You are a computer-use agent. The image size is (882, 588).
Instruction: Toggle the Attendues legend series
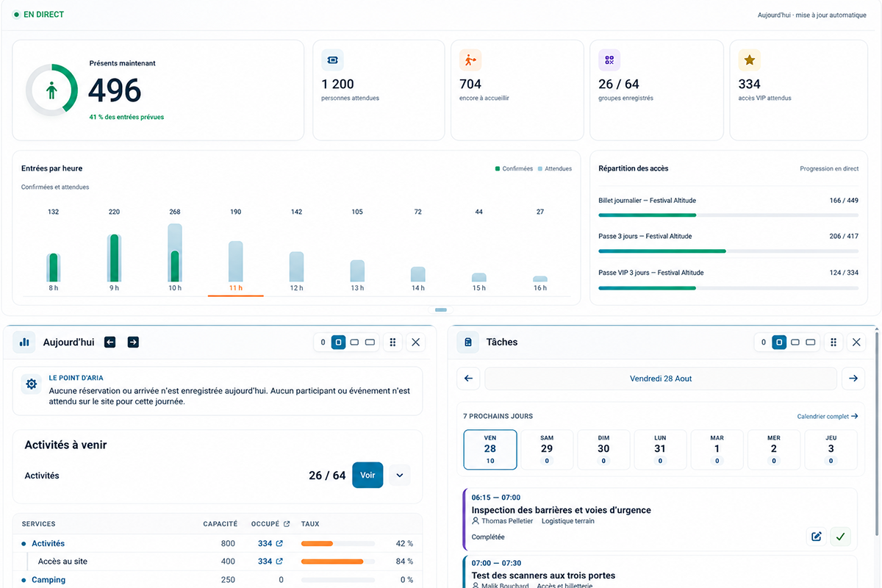point(555,169)
